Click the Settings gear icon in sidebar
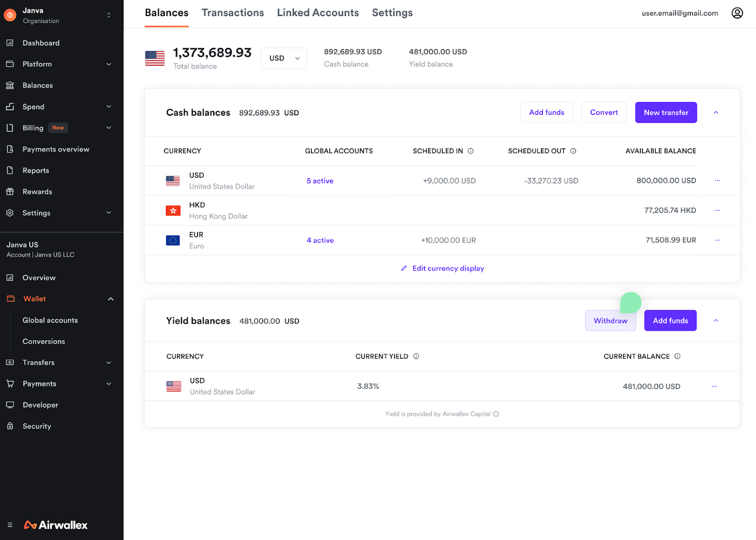The height and width of the screenshot is (540, 756). click(10, 213)
